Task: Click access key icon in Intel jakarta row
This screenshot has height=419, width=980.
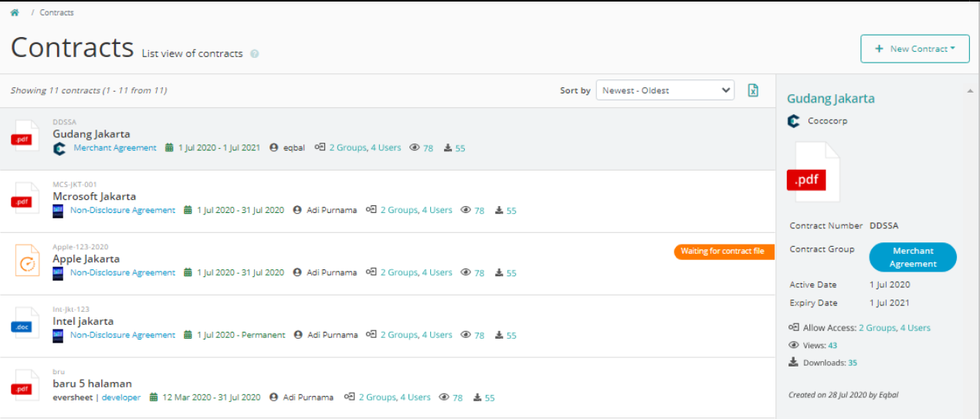Action: coord(371,335)
